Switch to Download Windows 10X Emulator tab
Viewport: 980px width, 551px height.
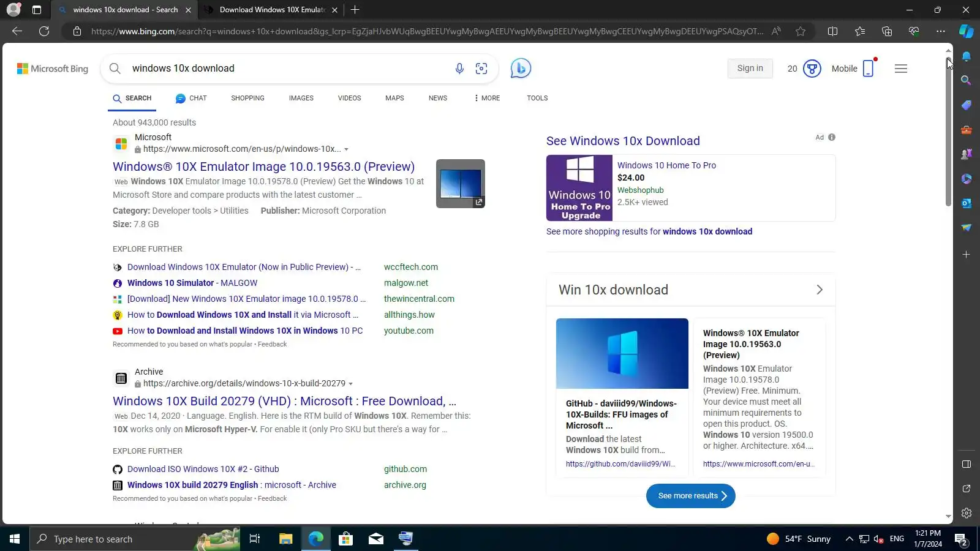(x=270, y=10)
